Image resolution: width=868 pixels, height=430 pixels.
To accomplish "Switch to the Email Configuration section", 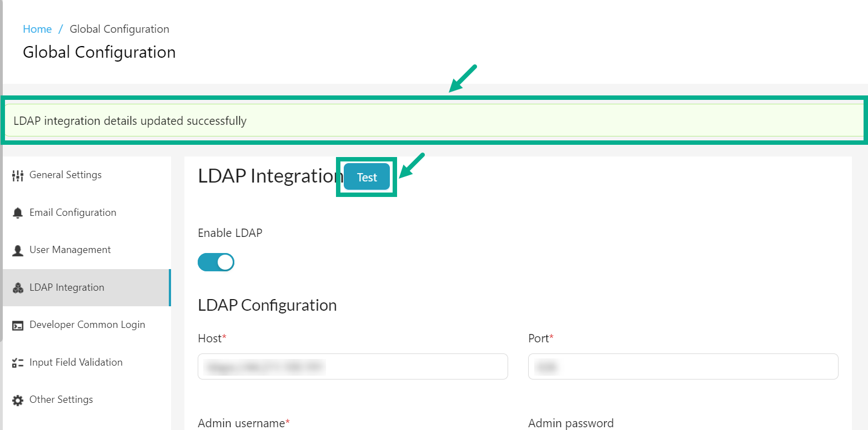I will [x=73, y=213].
